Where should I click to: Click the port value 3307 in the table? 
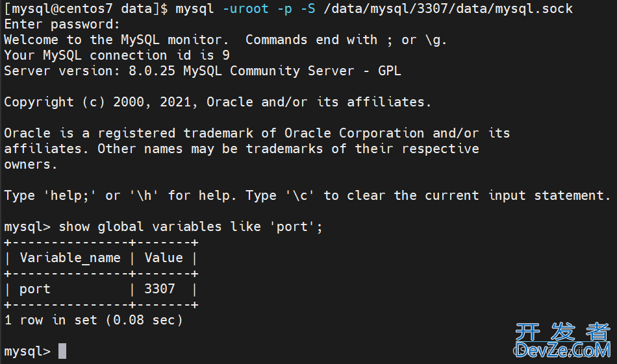[159, 289]
